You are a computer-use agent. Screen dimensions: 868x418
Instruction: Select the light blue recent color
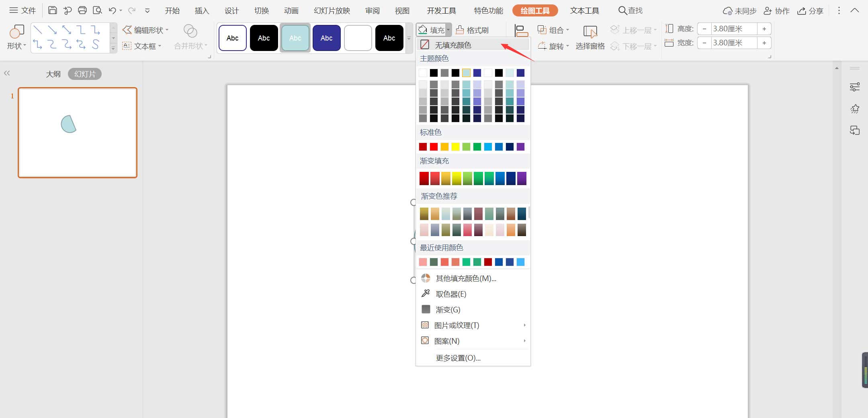pyautogui.click(x=520, y=262)
